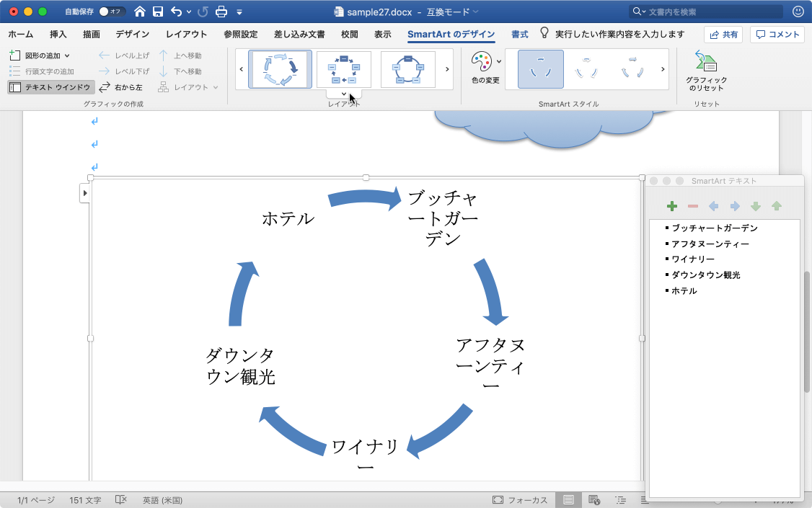
Task: Click 図形の追加 add shape button
Action: pyautogui.click(x=35, y=55)
